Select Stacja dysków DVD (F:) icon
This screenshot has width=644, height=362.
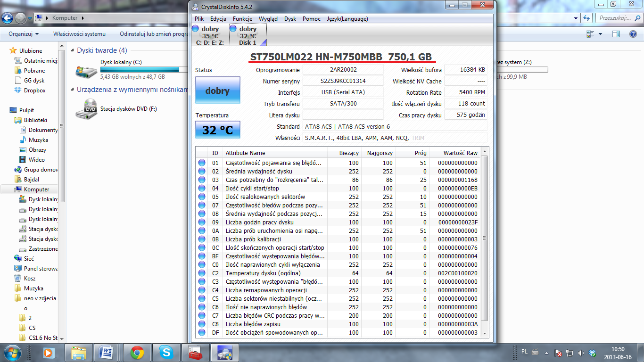(x=86, y=109)
